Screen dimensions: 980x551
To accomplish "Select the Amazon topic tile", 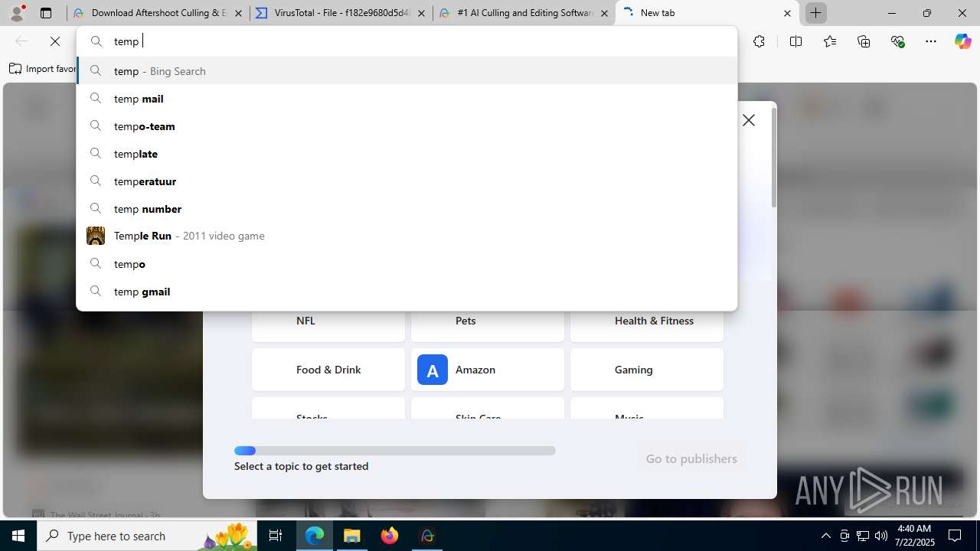I will tap(488, 370).
